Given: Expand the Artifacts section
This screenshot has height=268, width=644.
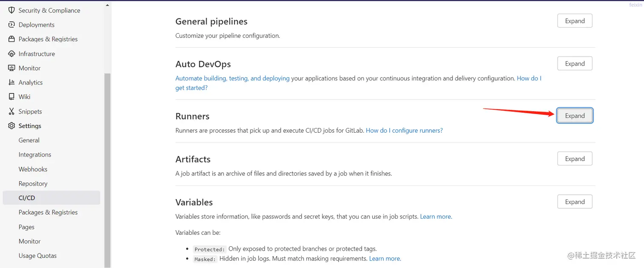Looking at the screenshot, I should tap(575, 159).
